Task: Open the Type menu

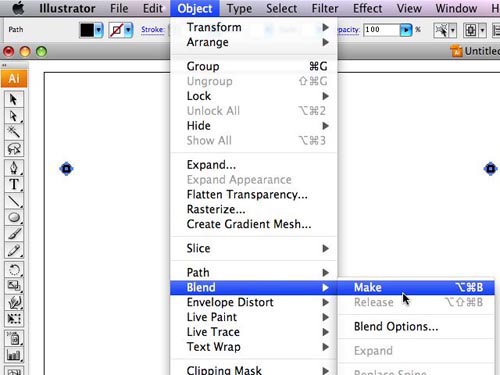Action: (x=239, y=8)
